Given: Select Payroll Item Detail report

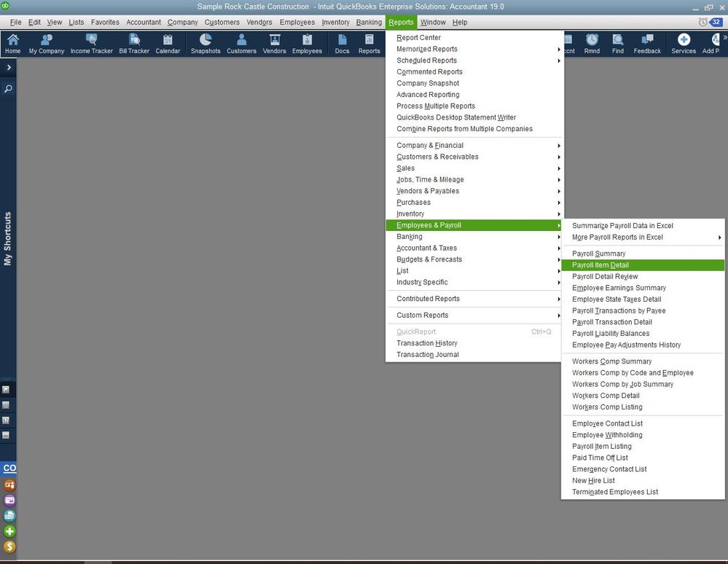Looking at the screenshot, I should (643, 265).
